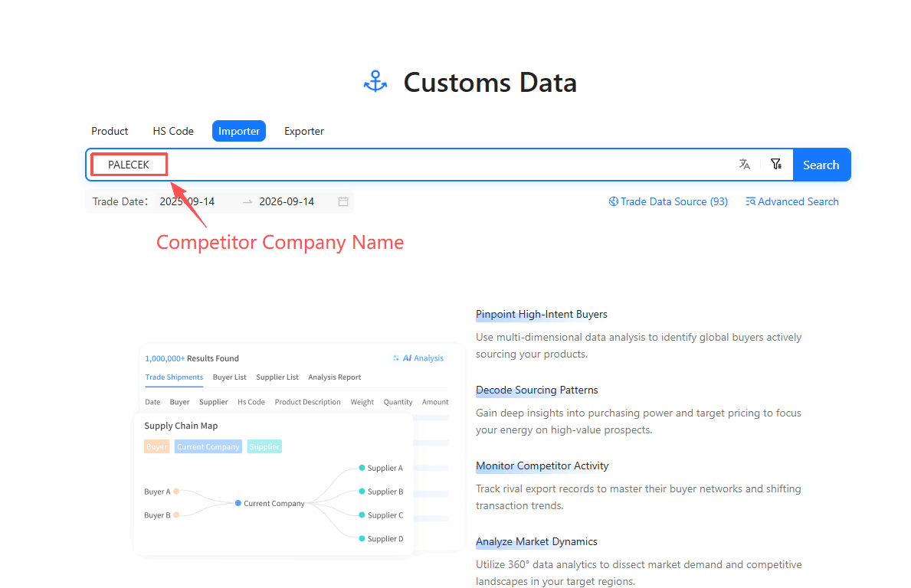Click the blue Search button
This screenshot has width=911, height=588.
821,165
